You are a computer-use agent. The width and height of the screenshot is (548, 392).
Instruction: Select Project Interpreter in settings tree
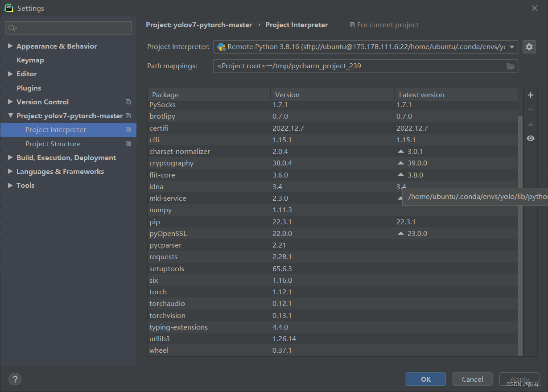pos(68,130)
